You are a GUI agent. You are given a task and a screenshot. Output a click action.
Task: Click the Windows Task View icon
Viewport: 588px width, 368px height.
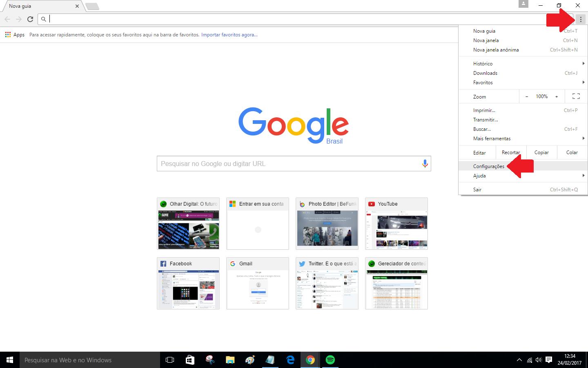pos(169,360)
